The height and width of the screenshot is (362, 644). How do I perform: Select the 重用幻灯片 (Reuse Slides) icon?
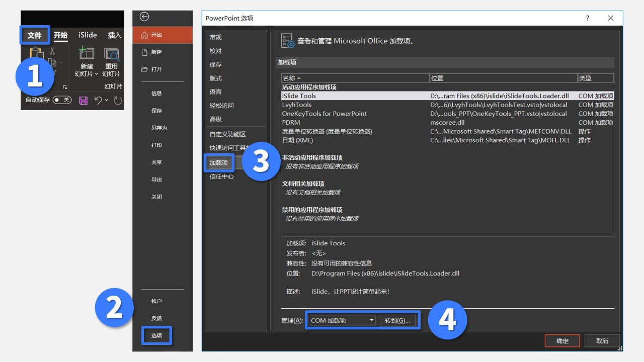(111, 54)
